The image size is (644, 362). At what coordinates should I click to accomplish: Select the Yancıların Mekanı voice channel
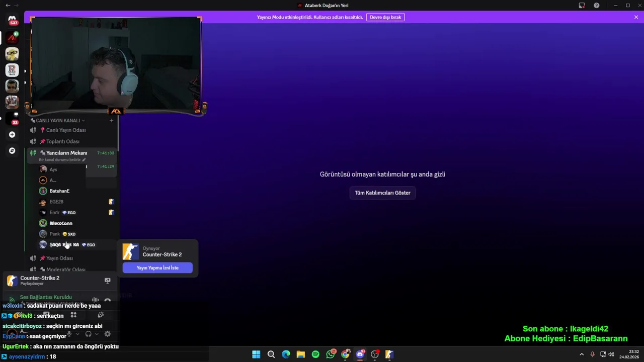(x=72, y=155)
